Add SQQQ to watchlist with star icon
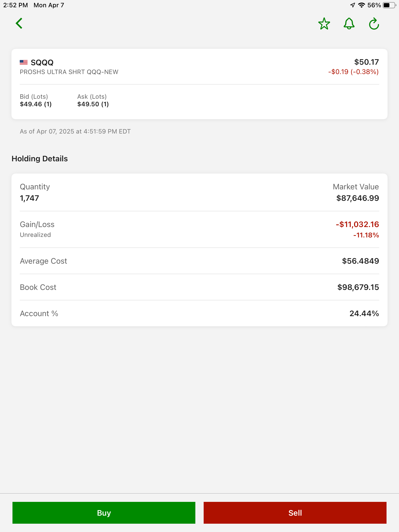The width and height of the screenshot is (399, 532). click(324, 24)
